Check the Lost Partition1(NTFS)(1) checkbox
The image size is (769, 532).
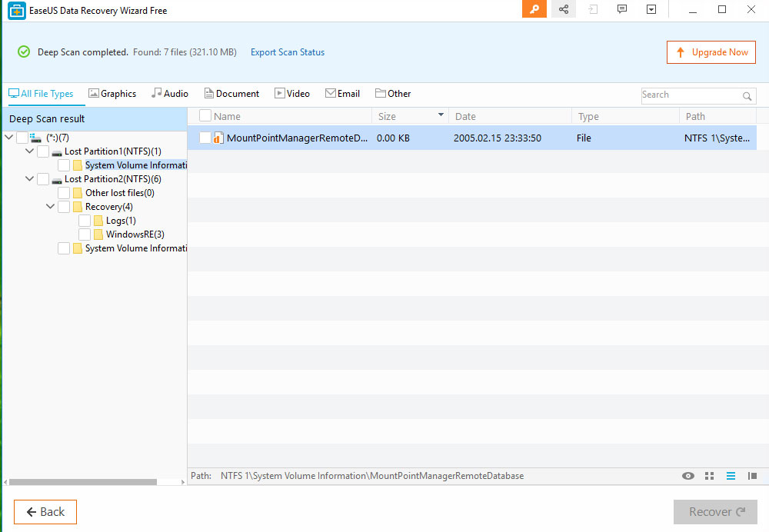(43, 151)
